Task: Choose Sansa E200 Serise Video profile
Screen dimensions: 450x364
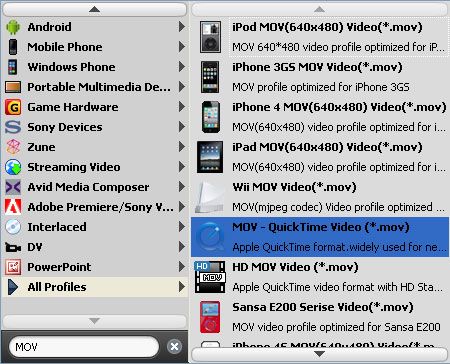Action: tap(320, 317)
